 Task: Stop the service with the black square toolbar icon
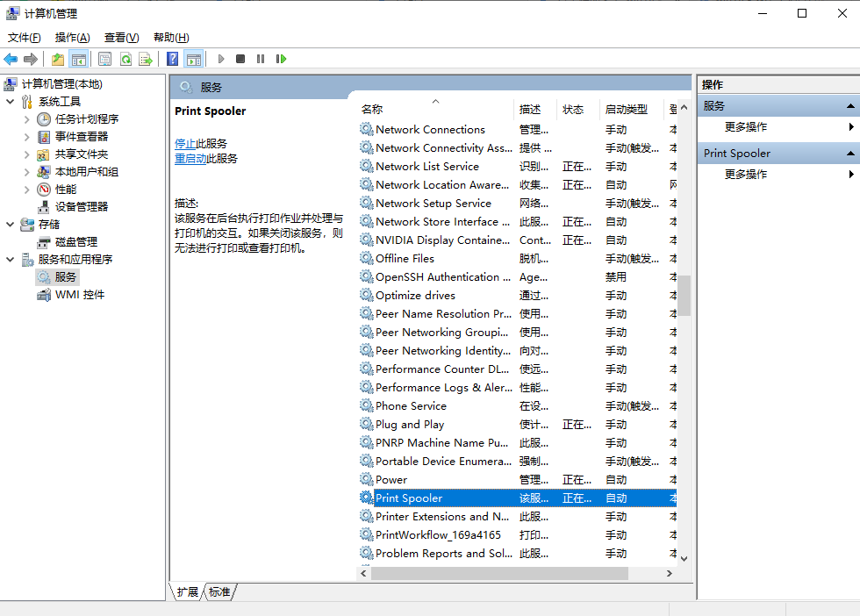click(x=240, y=59)
